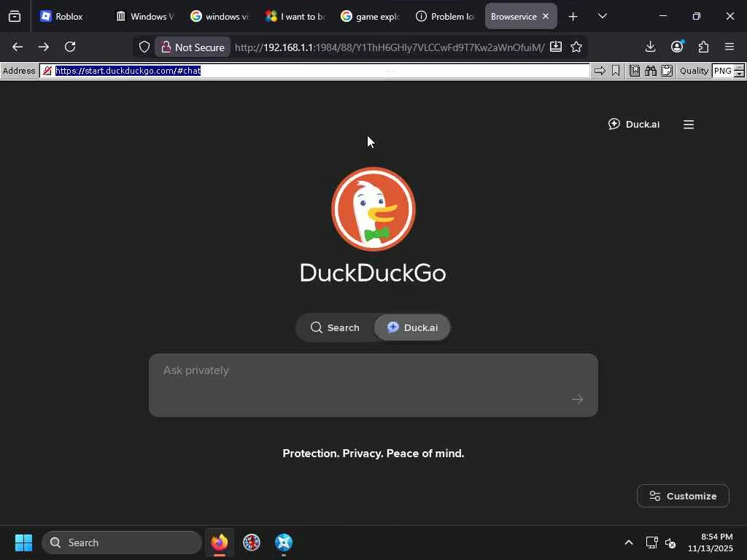Switch to the Duck.ai mode toggle
Viewport: 747px width, 560px height.
pyautogui.click(x=413, y=327)
